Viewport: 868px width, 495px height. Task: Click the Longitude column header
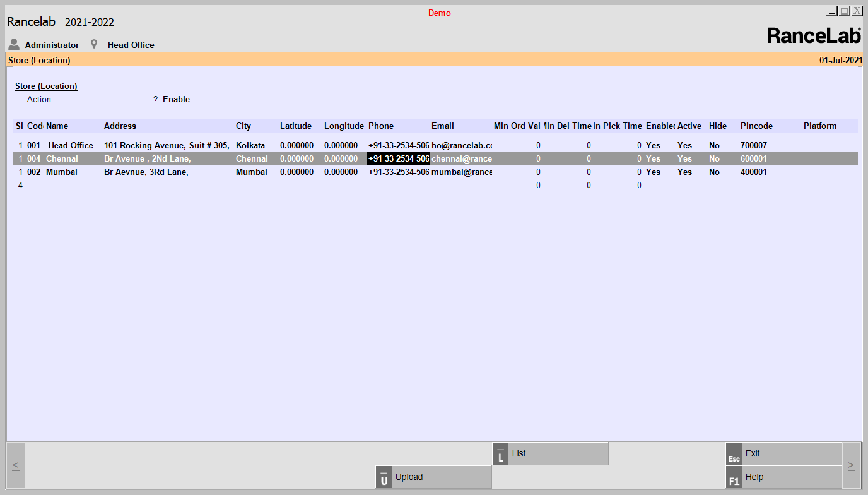pos(344,126)
